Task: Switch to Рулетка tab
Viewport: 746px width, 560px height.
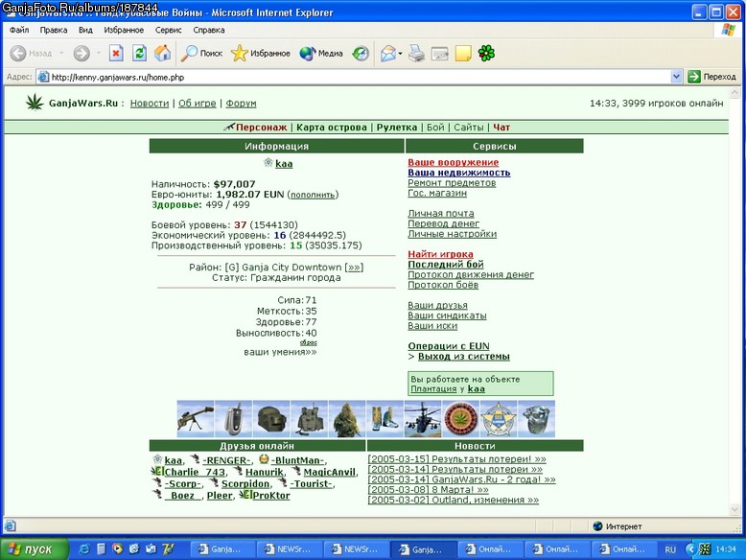Action: coord(397,128)
